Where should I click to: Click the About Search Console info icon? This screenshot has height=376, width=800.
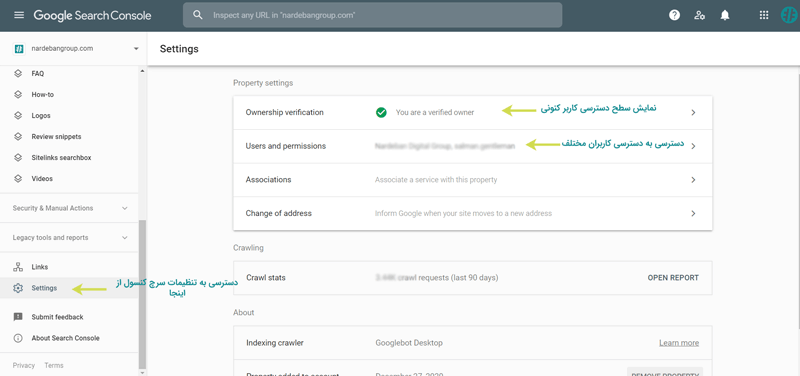click(18, 338)
